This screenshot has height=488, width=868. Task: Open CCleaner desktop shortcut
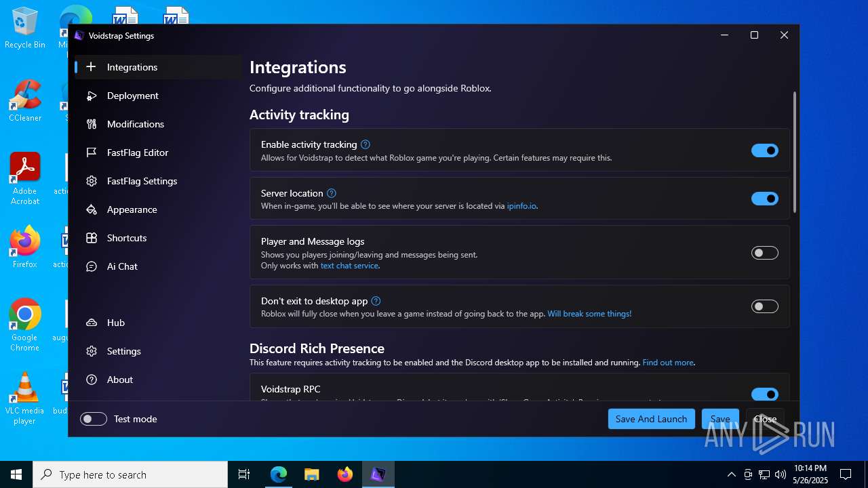tap(25, 101)
